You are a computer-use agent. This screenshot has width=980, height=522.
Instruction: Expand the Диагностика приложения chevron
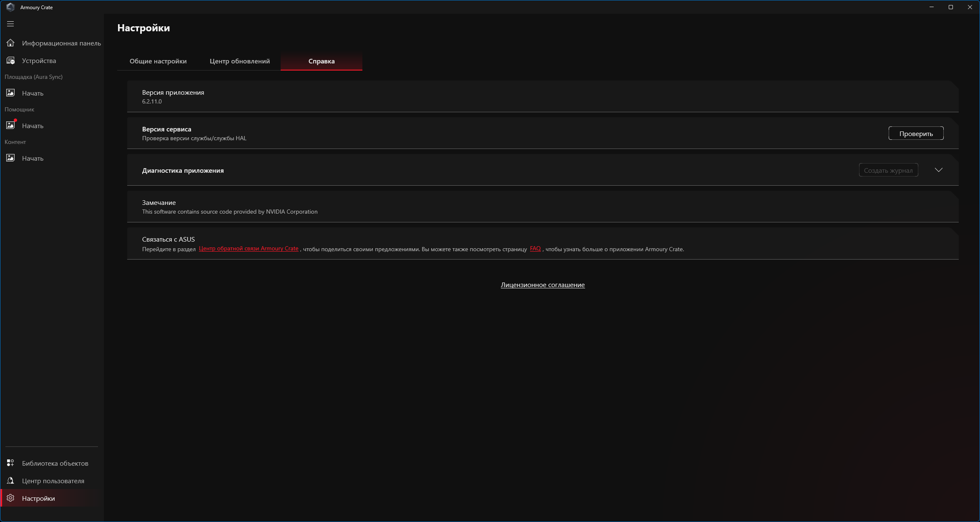pyautogui.click(x=939, y=170)
